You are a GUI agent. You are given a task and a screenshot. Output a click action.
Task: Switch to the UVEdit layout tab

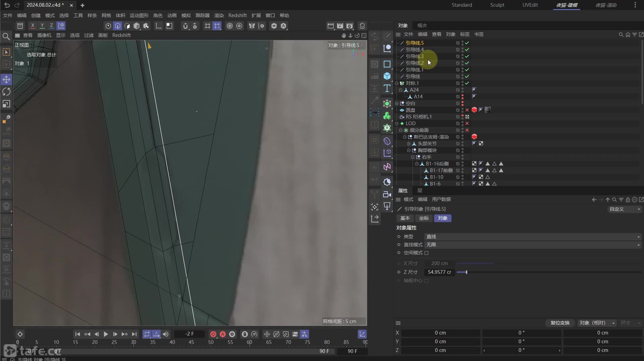530,5
